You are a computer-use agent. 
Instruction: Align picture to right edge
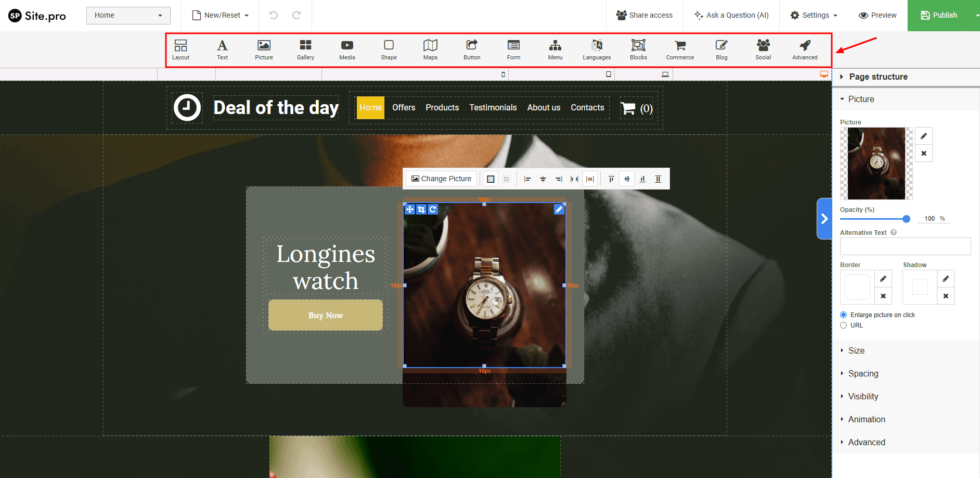click(x=558, y=179)
